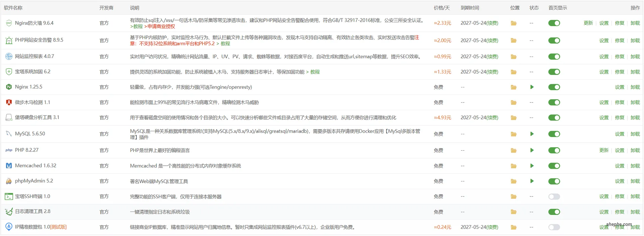Click the phpMyAdmin 5.2 sailboat icon
The width and height of the screenshot is (644, 236).
[x=9, y=181]
